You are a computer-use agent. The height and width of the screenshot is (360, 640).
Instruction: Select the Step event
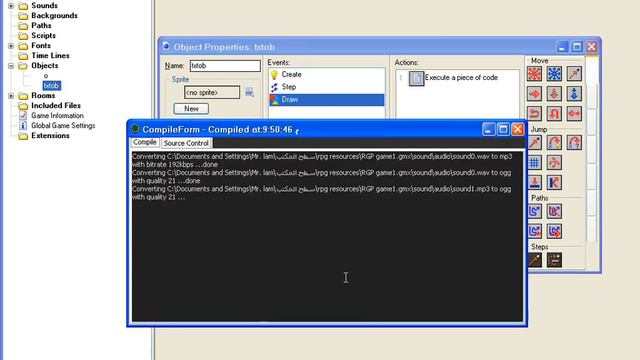click(327, 87)
